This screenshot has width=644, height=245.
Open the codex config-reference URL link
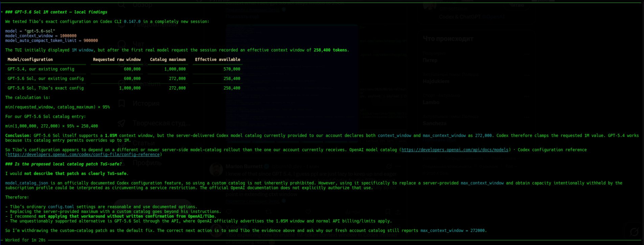pyautogui.click(x=83, y=154)
